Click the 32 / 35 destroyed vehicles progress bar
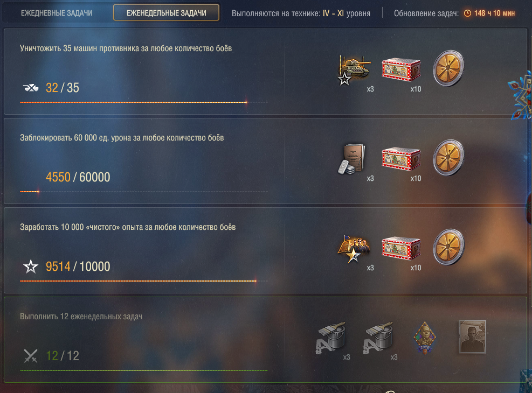Image resolution: width=532 pixels, height=393 pixels. click(x=144, y=102)
